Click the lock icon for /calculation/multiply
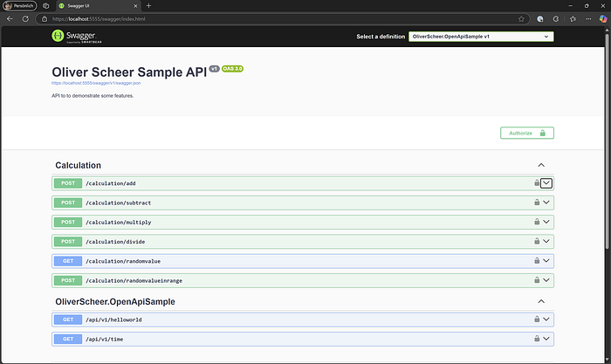 click(x=537, y=222)
